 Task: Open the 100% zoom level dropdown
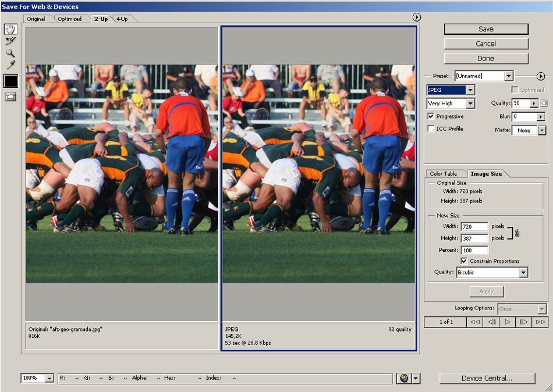[49, 378]
